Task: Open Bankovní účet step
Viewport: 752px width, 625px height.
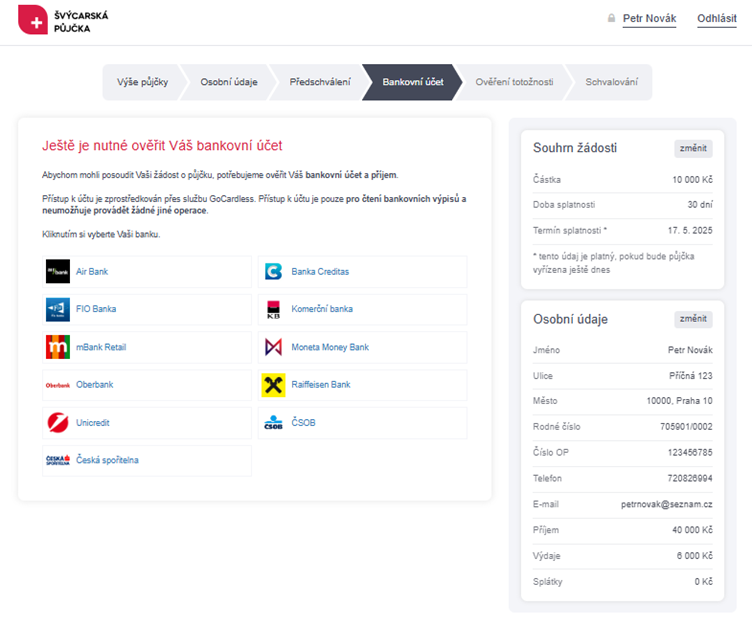Action: pos(413,82)
